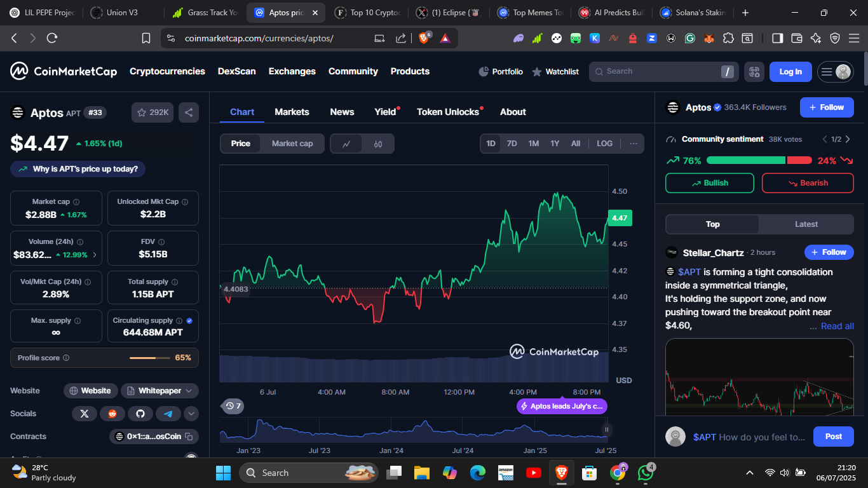Select 1M time range
The image size is (868, 488).
coord(534,144)
